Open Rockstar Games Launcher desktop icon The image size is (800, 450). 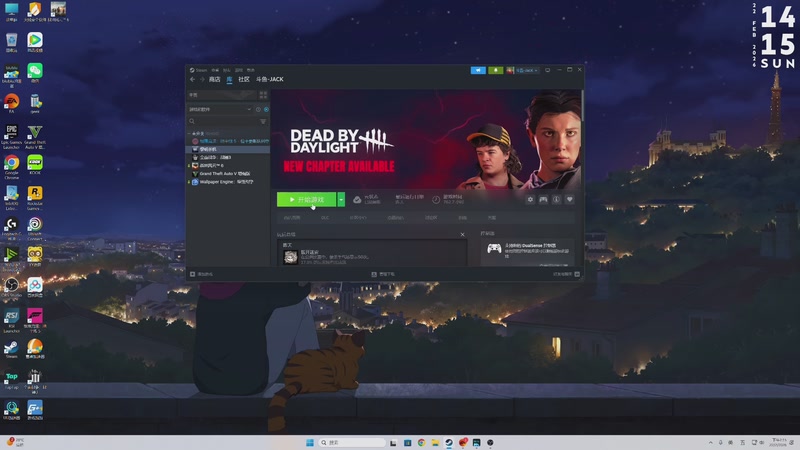(x=35, y=198)
